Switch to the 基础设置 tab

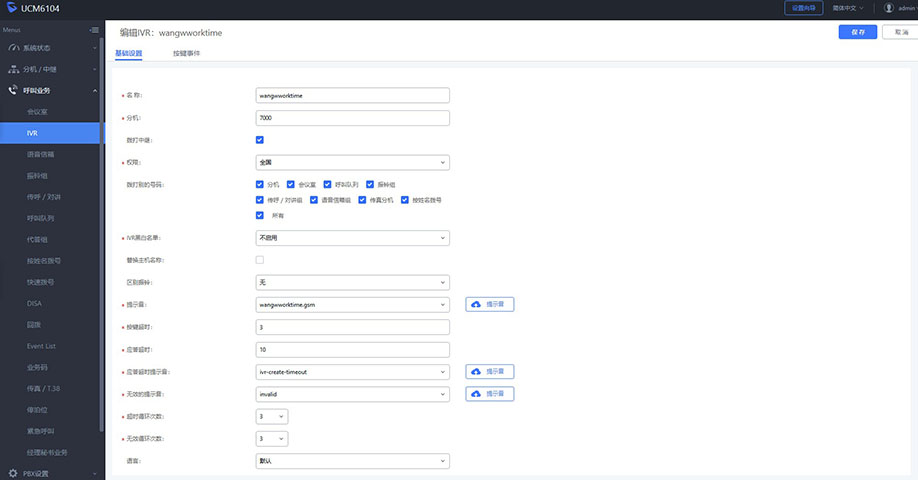(x=128, y=53)
